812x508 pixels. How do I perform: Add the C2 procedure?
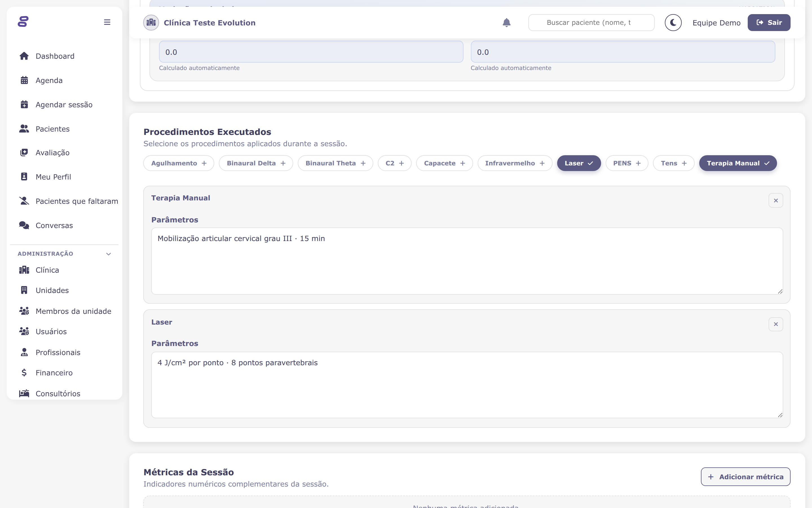[x=395, y=163]
